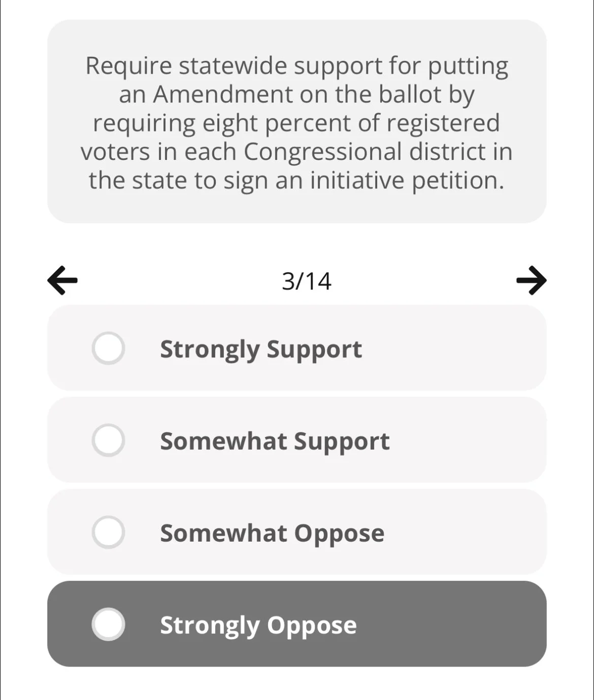Select the Strongly Support radio circle

(x=108, y=349)
